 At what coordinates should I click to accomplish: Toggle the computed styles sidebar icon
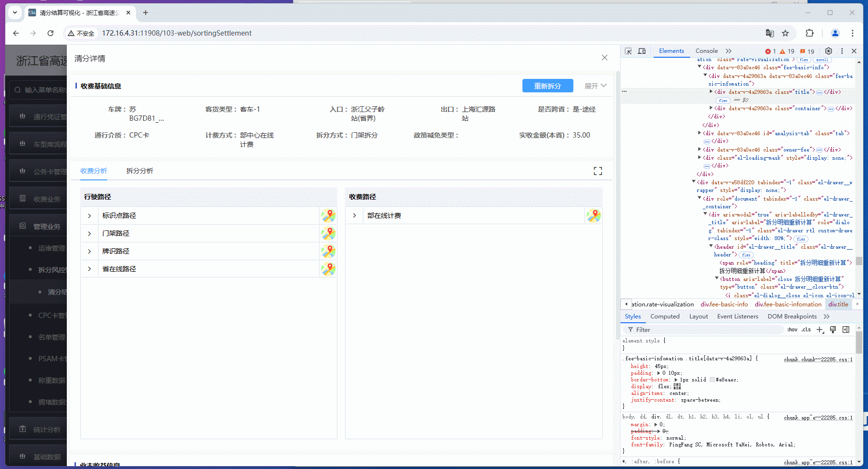846,330
